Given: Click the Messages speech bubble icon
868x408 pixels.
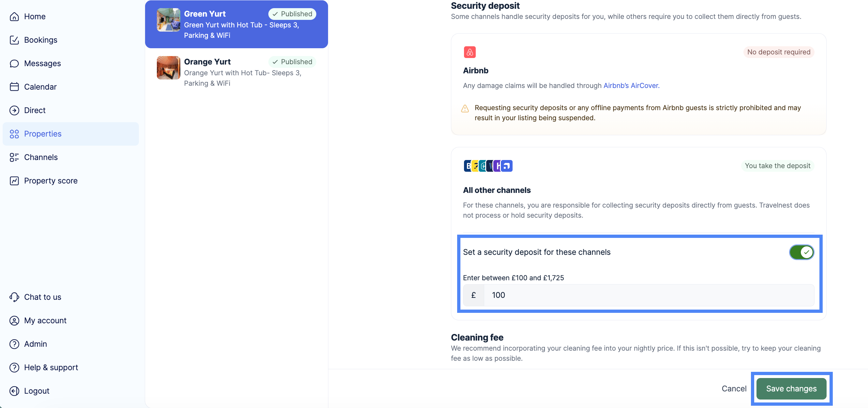Looking at the screenshot, I should [x=14, y=63].
